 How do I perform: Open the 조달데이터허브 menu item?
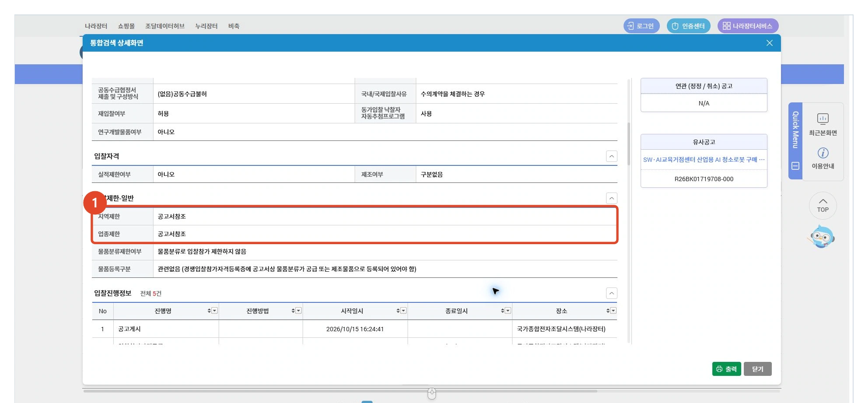(x=165, y=26)
